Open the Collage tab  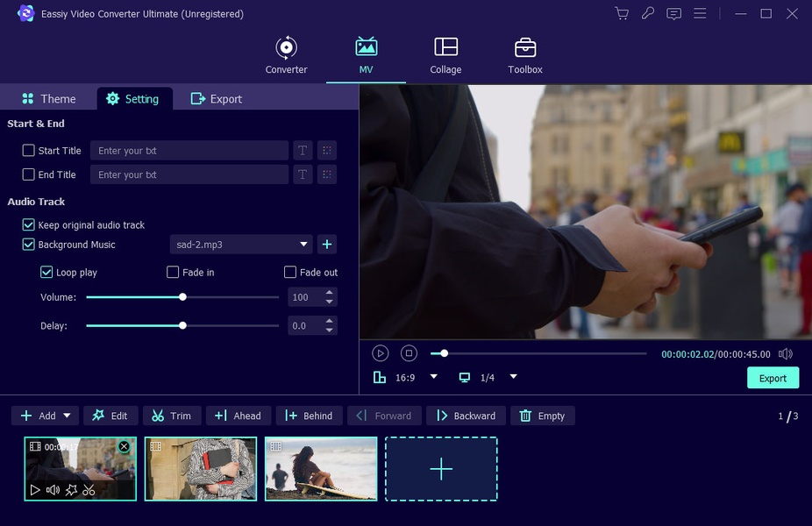point(445,55)
